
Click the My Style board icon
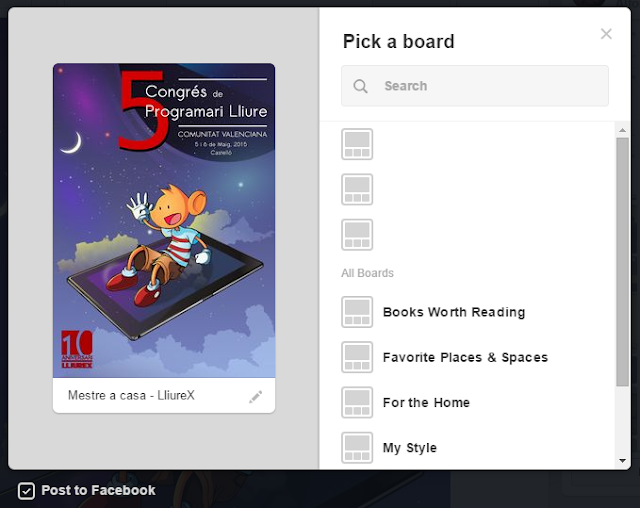[x=357, y=448]
